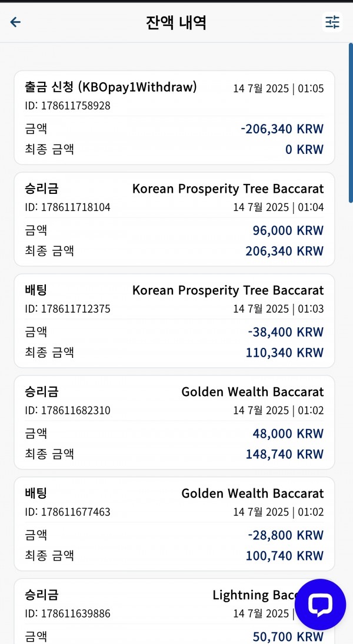353x644 pixels.
Task: Open the filter settings icon
Action: pos(332,22)
